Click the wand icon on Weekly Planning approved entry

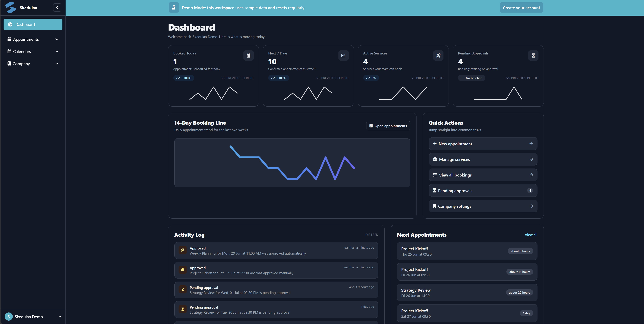(x=183, y=250)
